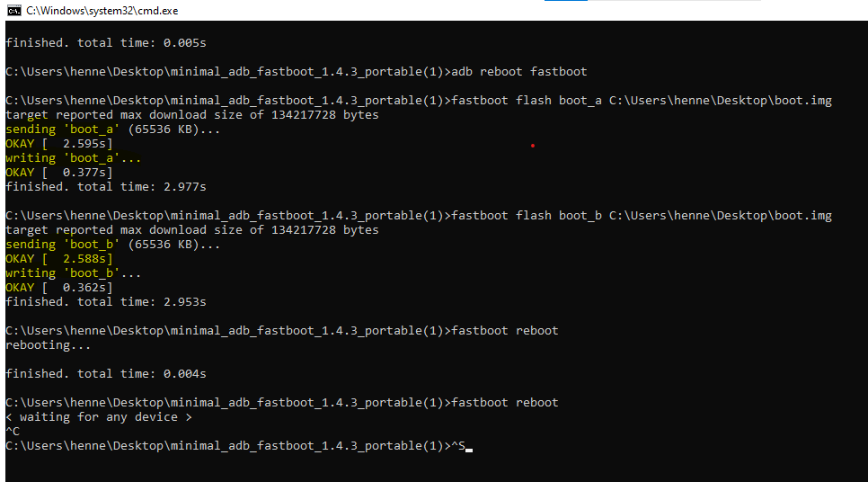Click the cmd.exe icon in the title bar
Screen dimensions: 868x482
tap(13, 11)
